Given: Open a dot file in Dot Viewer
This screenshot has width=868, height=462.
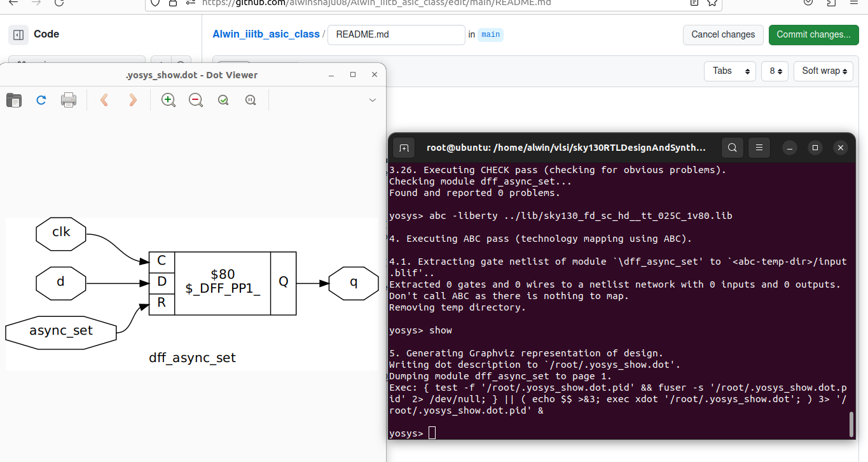Looking at the screenshot, I should [13, 100].
